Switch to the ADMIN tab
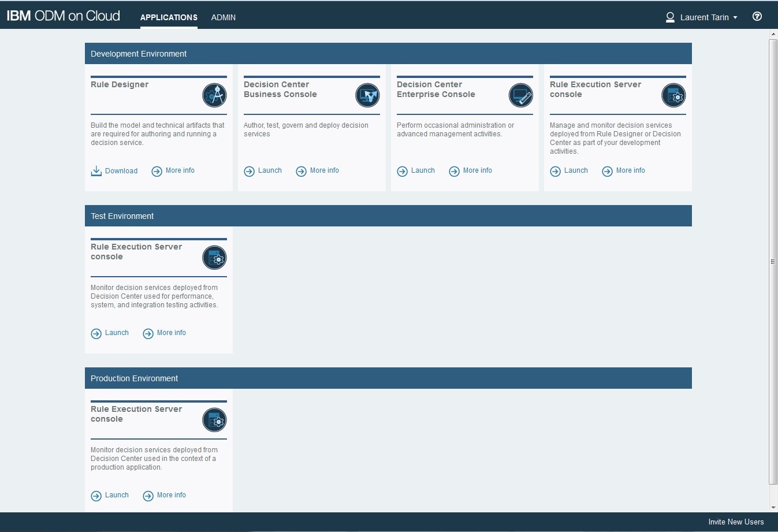Screen dimensions: 778x532 coord(223,17)
